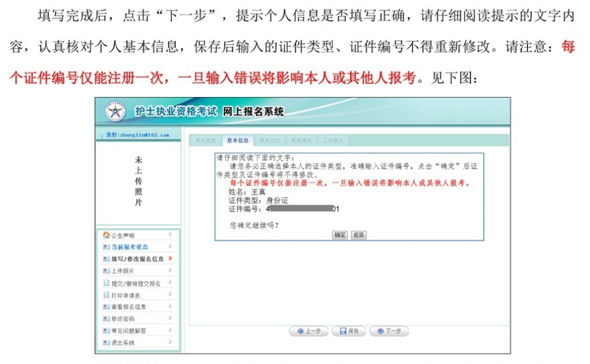Click the icon next to 修改密码
The width and height of the screenshot is (590, 364).
[x=106, y=318]
